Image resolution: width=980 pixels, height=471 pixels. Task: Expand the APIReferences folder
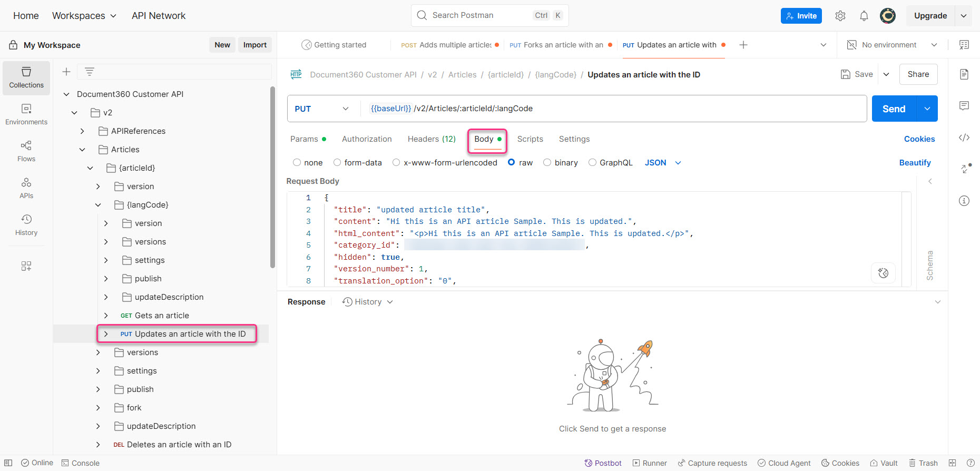tap(82, 131)
